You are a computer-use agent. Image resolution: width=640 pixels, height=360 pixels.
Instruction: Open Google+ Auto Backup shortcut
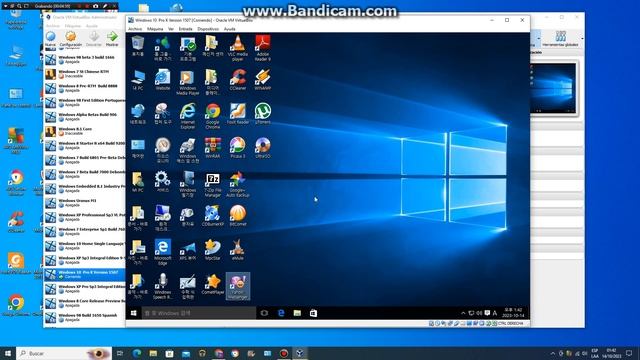pyautogui.click(x=238, y=185)
